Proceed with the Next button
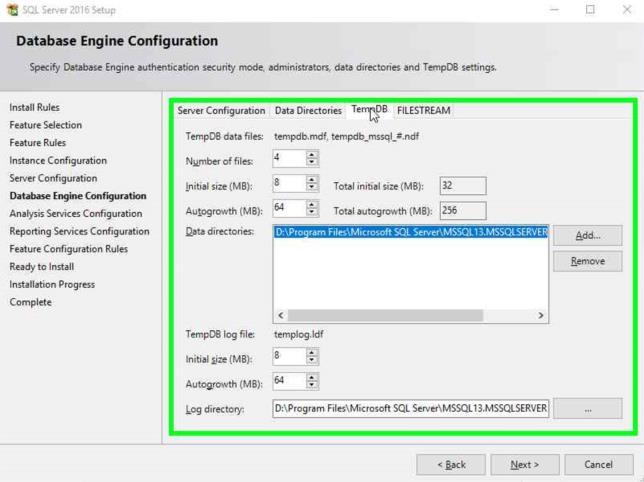The width and height of the screenshot is (644, 482). coord(525,465)
